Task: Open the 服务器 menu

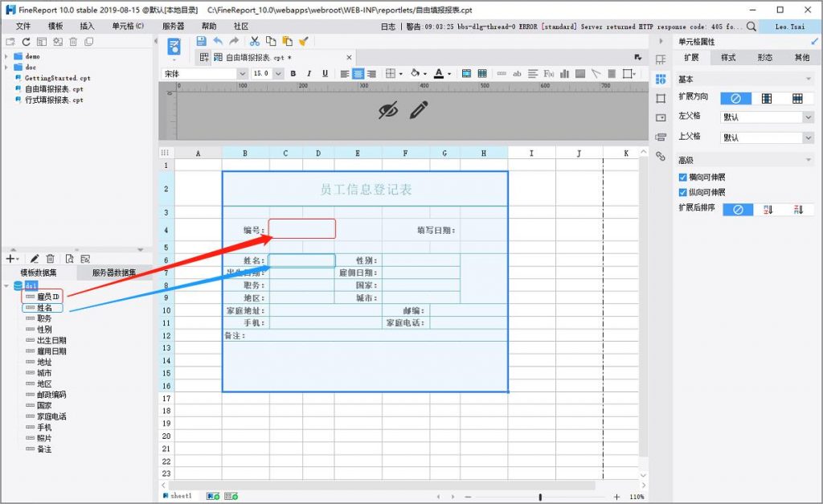Action: point(173,27)
